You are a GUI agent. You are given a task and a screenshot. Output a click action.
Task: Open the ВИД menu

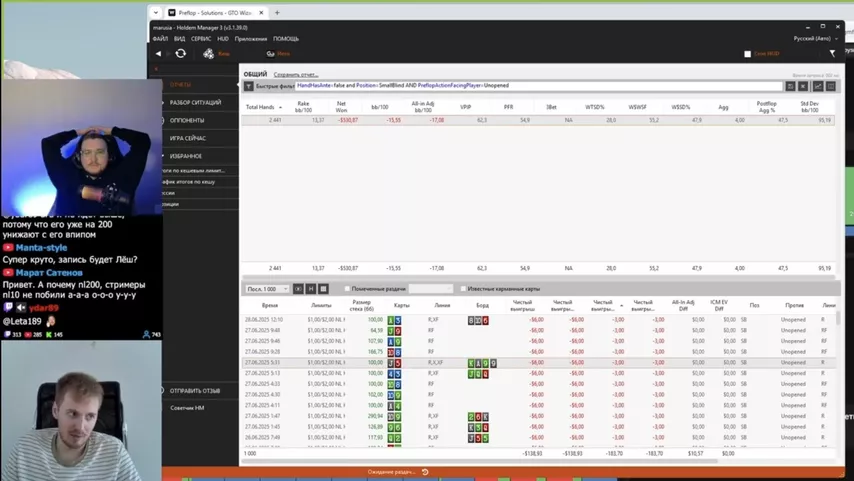click(x=180, y=39)
